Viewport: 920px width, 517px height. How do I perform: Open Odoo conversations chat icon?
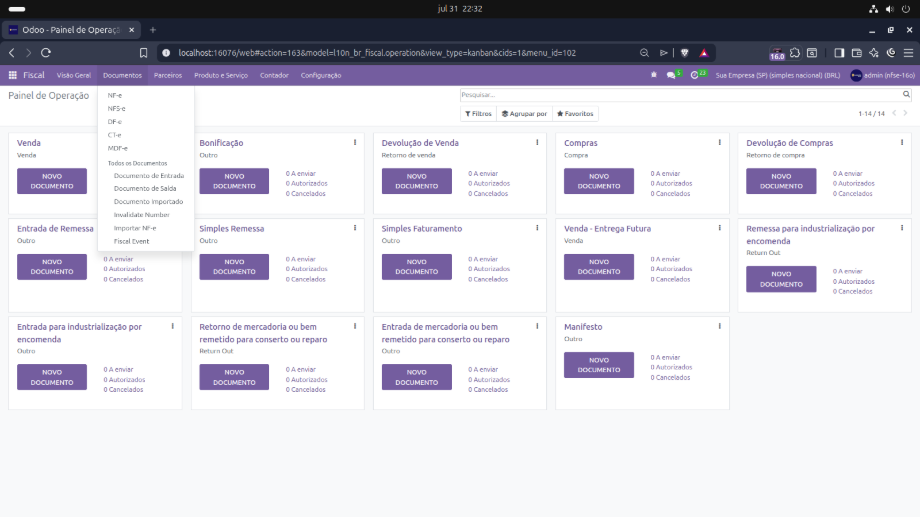click(x=671, y=75)
